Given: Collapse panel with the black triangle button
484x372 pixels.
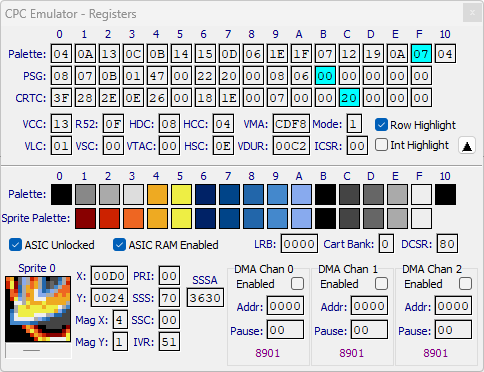Looking at the screenshot, I should click(x=467, y=146).
